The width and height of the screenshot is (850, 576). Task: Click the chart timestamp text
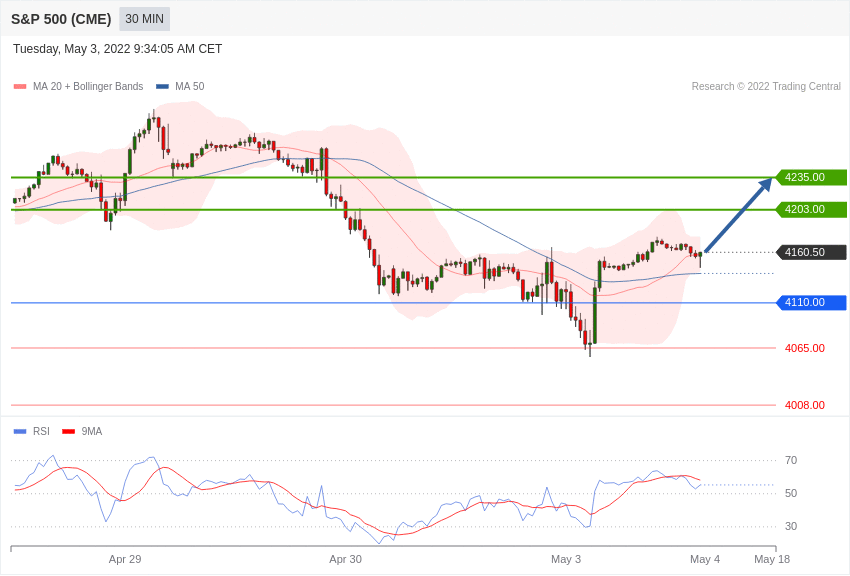[117, 49]
